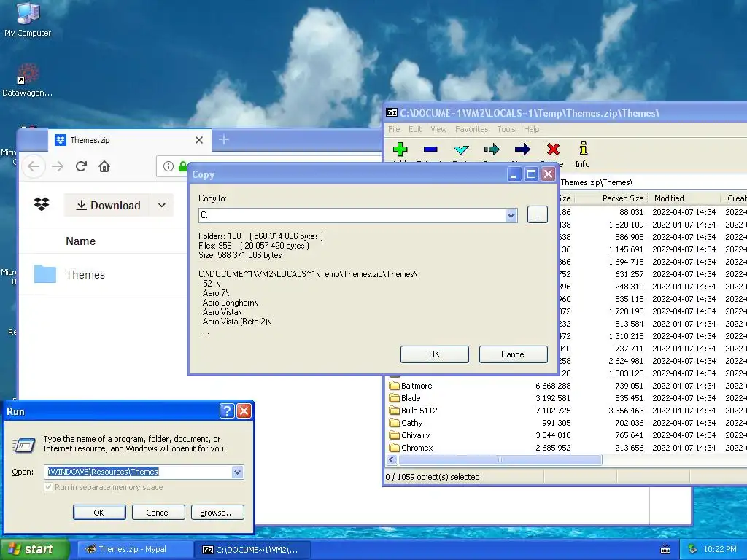The width and height of the screenshot is (747, 560).
Task: Click the 7-Zip Add green plus icon
Action: click(x=400, y=149)
